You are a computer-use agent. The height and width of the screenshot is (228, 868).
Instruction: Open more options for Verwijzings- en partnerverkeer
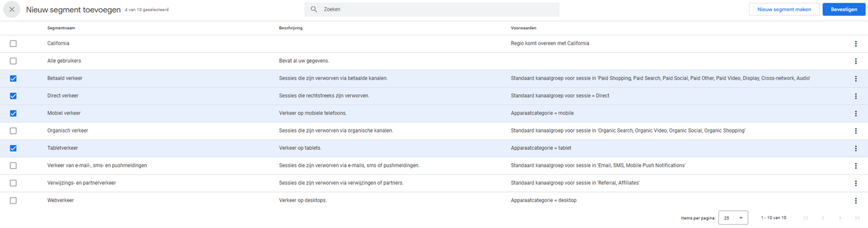[856, 183]
